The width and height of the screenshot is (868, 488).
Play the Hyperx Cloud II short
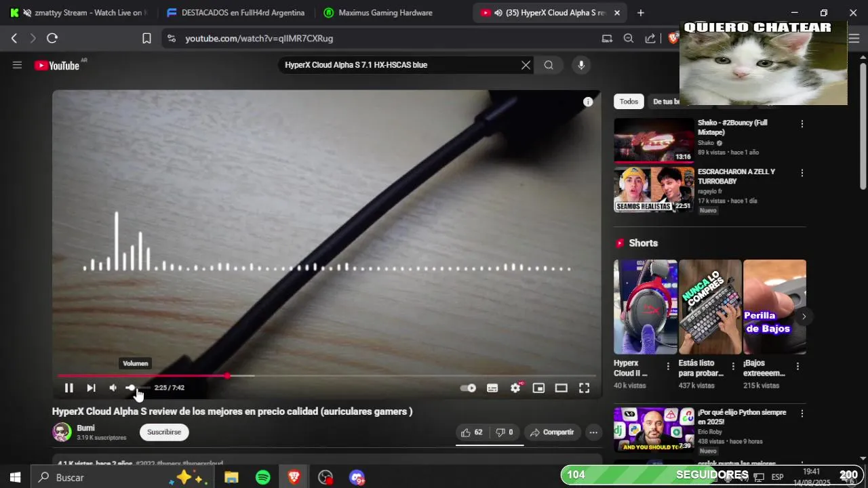click(645, 307)
